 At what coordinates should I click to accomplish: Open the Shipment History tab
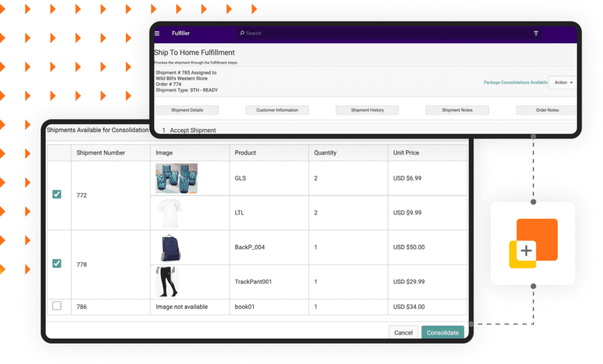(367, 110)
